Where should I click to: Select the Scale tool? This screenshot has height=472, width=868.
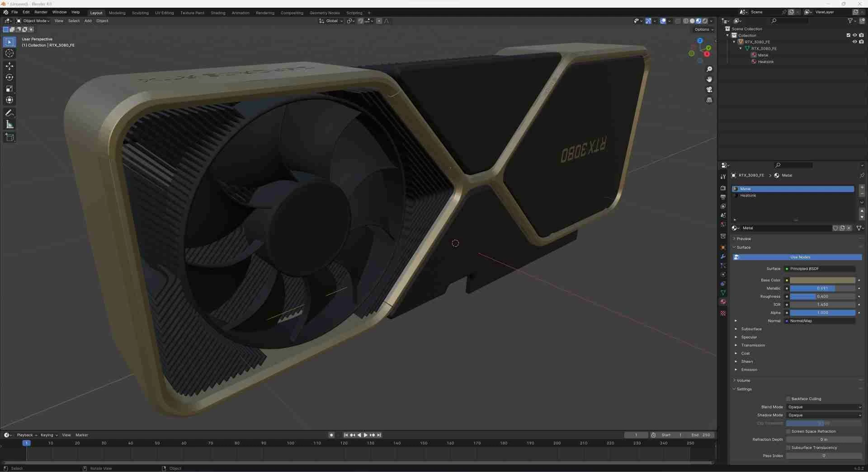9,89
